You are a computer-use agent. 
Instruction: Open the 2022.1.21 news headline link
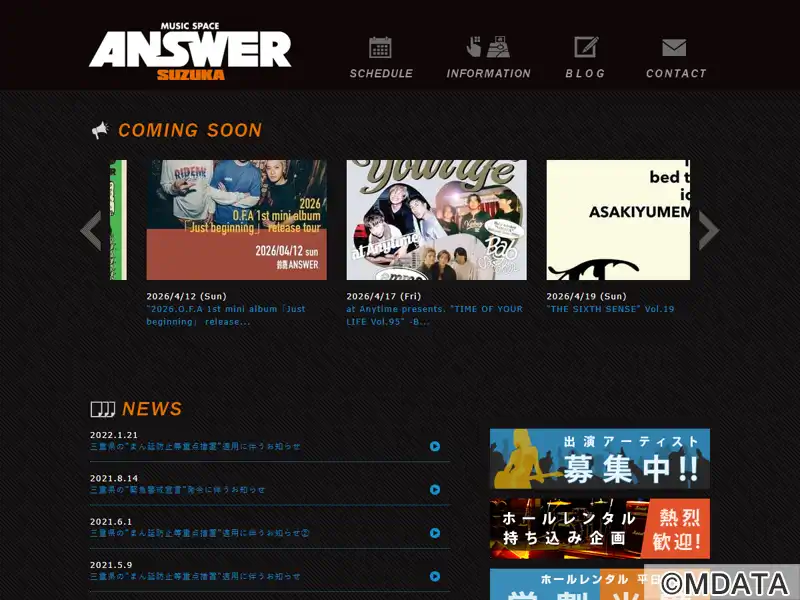pos(195,446)
